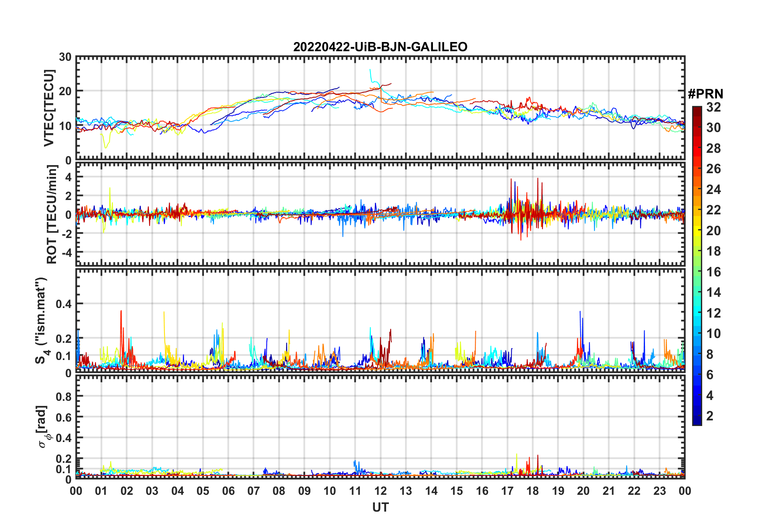The height and width of the screenshot is (532, 761).
Task: Click S4 axis tick label 0.4
Action: click(64, 304)
